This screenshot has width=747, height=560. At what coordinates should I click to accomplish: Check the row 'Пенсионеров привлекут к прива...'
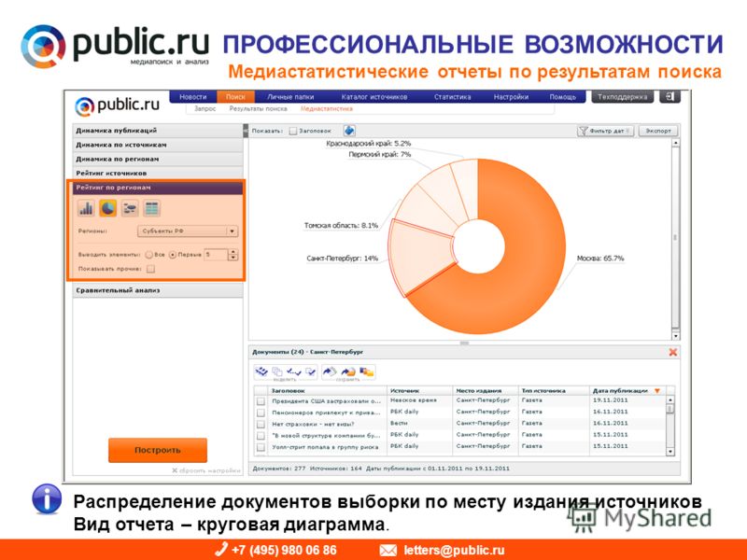tap(261, 413)
